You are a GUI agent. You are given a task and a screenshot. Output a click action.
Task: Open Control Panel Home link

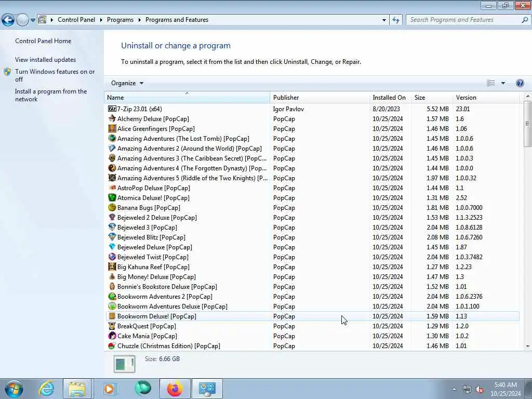(x=43, y=41)
